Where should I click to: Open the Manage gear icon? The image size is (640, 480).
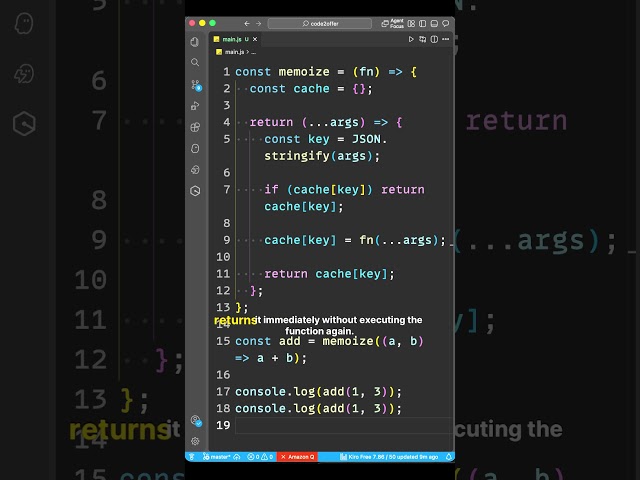(195, 441)
